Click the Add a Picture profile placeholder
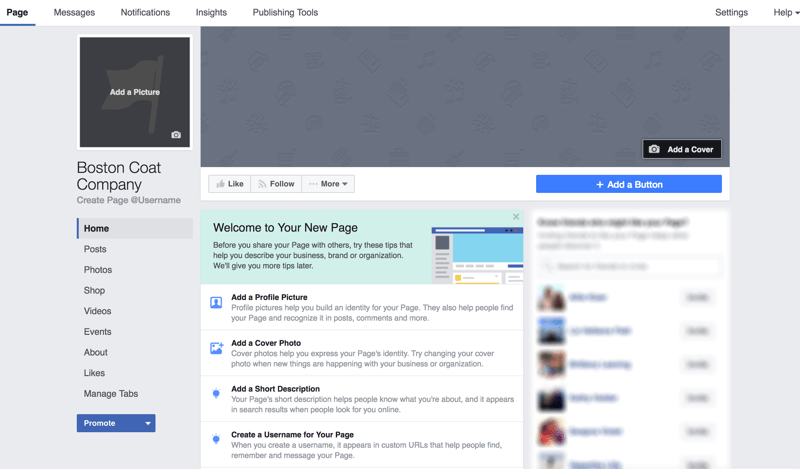The image size is (800, 469). tap(135, 92)
